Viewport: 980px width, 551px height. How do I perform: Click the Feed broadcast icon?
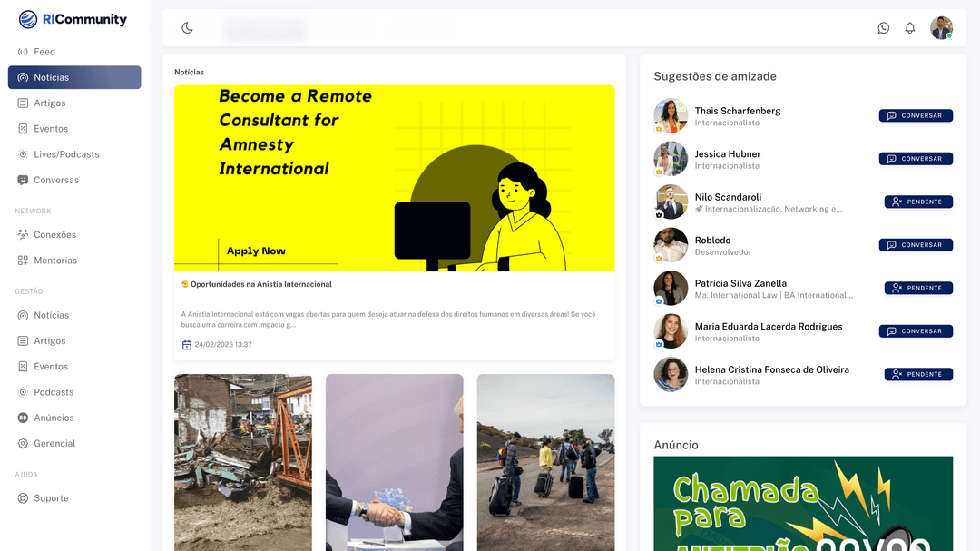coord(23,52)
